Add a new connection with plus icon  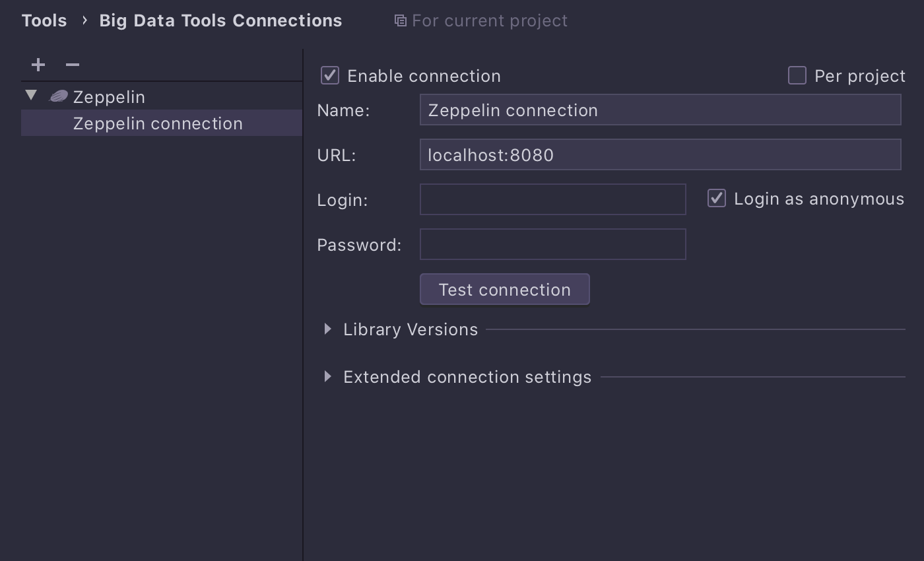pos(38,65)
